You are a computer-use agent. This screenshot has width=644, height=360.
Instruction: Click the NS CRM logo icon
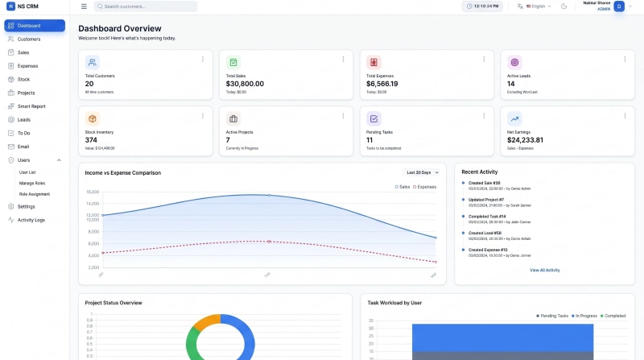point(10,6)
